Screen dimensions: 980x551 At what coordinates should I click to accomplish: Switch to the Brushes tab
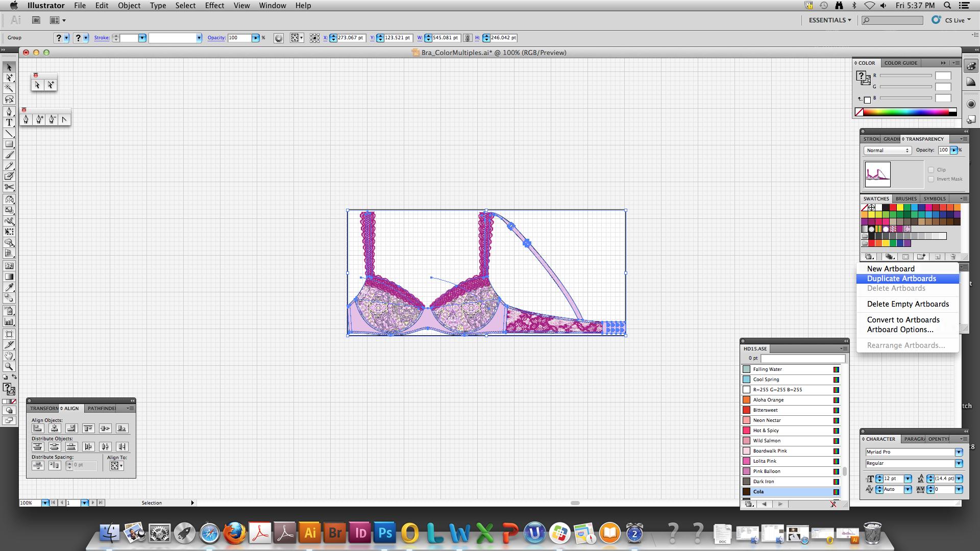tap(905, 198)
